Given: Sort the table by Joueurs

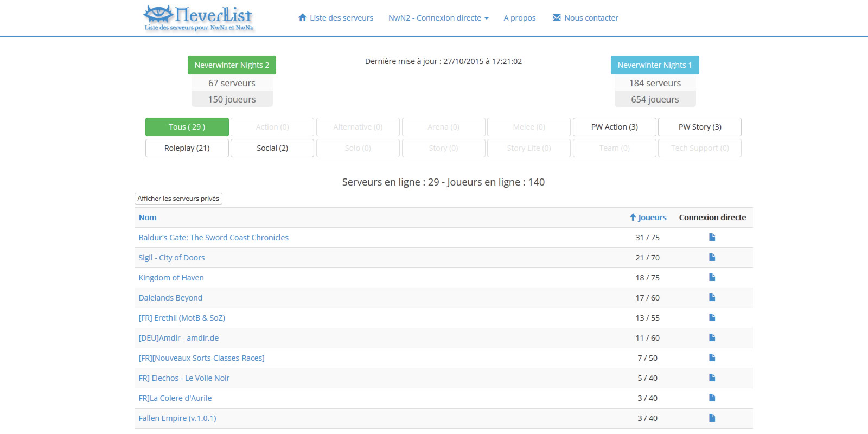Looking at the screenshot, I should click(x=652, y=218).
